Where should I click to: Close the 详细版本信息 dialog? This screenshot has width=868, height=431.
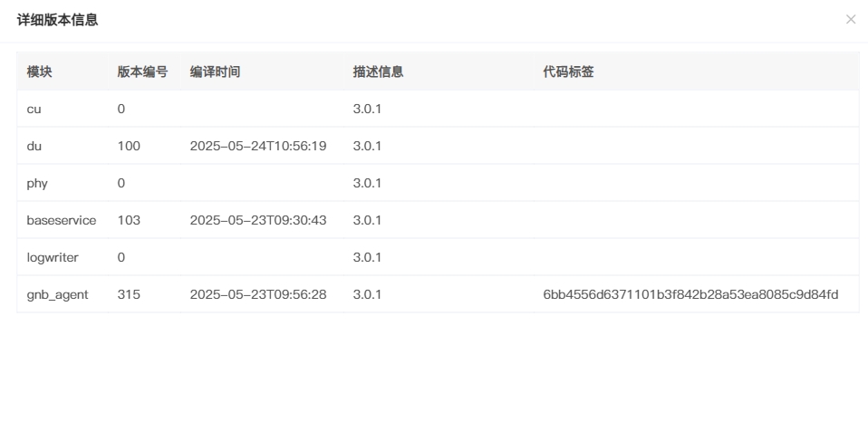tap(850, 19)
